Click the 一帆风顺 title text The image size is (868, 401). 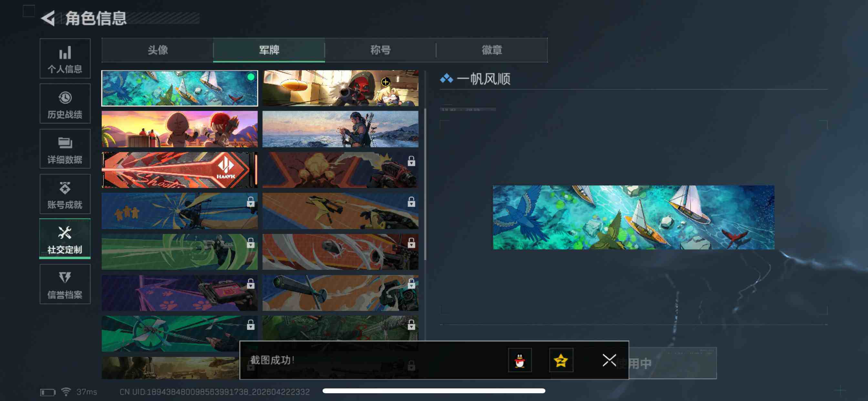483,79
